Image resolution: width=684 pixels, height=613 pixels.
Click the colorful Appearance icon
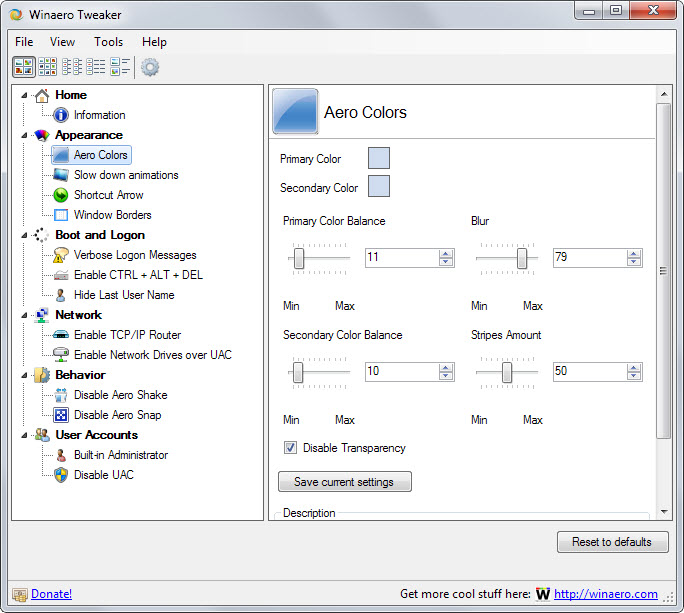tap(42, 135)
